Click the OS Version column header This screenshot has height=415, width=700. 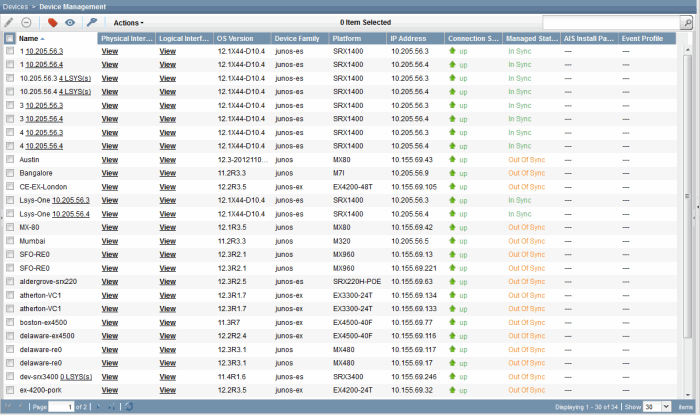235,38
